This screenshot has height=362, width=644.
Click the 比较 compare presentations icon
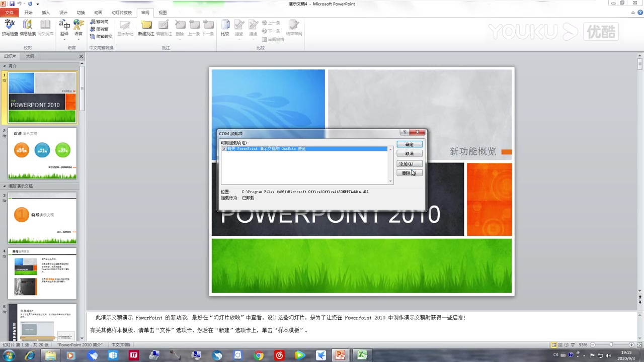click(x=225, y=28)
